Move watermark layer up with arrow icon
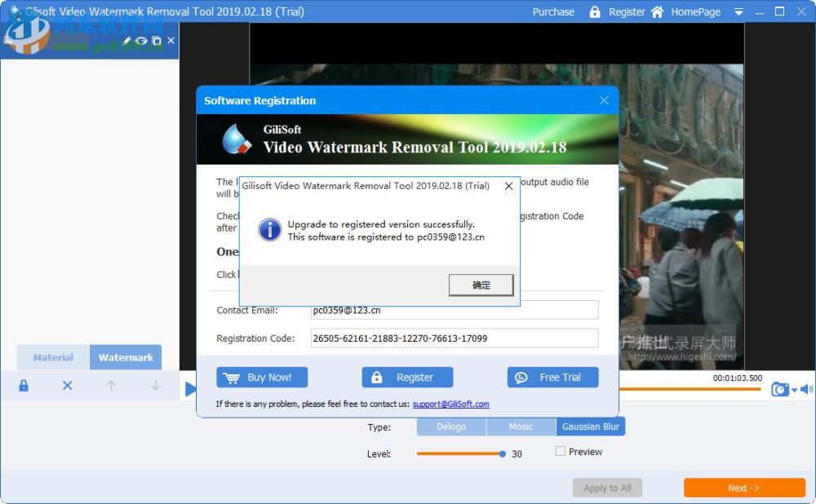816x504 pixels. coord(111,385)
